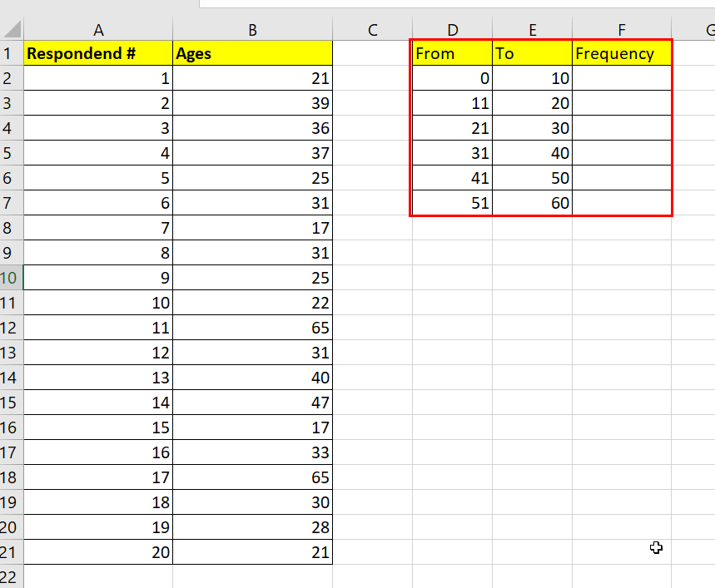
Task: Click age 17 in row 8
Action: pos(252,228)
